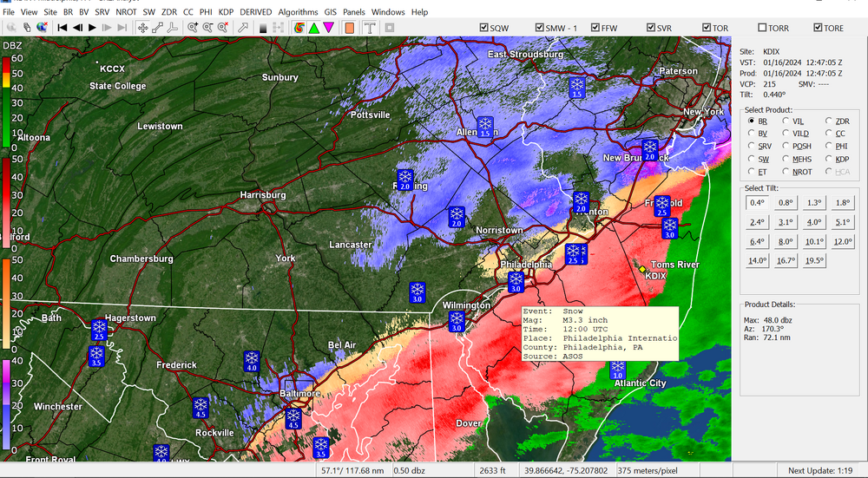Click the Allentown 1.5 snow marker
Viewport: 868px width, 478px height.
click(485, 128)
